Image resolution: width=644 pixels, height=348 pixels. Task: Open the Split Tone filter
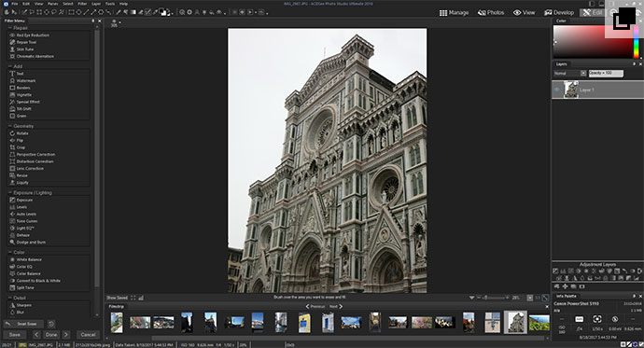tap(21, 287)
